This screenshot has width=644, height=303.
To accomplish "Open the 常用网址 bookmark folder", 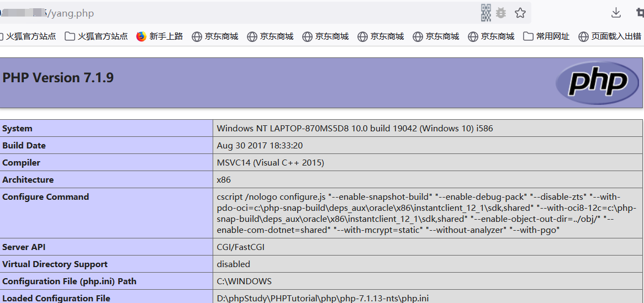I will click(547, 36).
